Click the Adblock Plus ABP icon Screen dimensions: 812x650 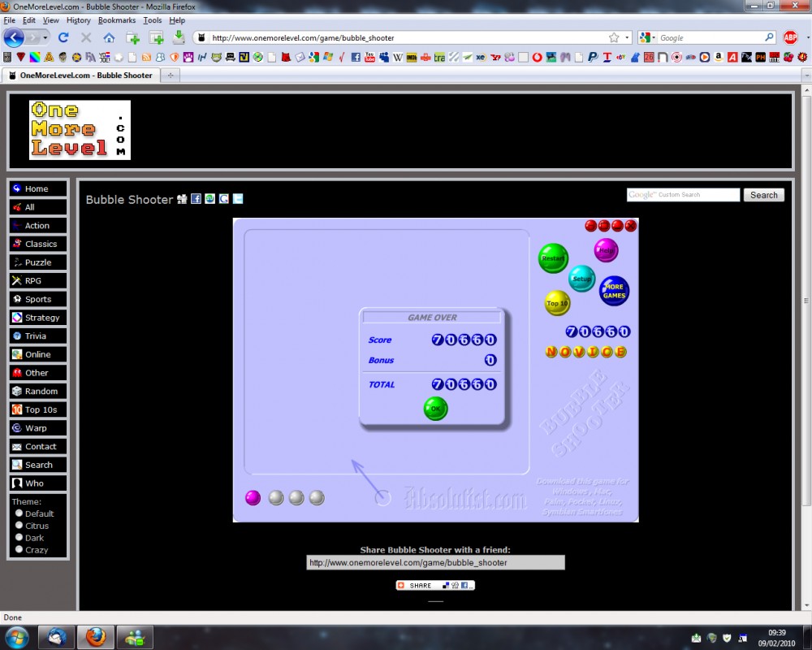pos(790,37)
